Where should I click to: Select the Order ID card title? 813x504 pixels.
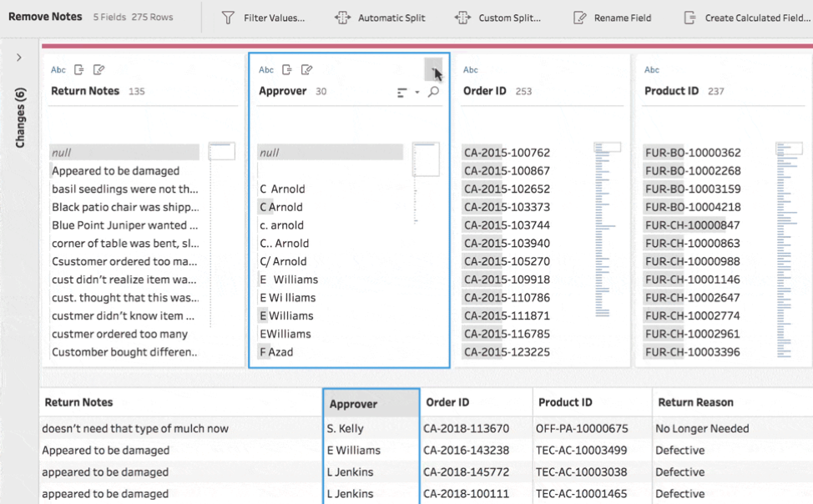click(484, 91)
